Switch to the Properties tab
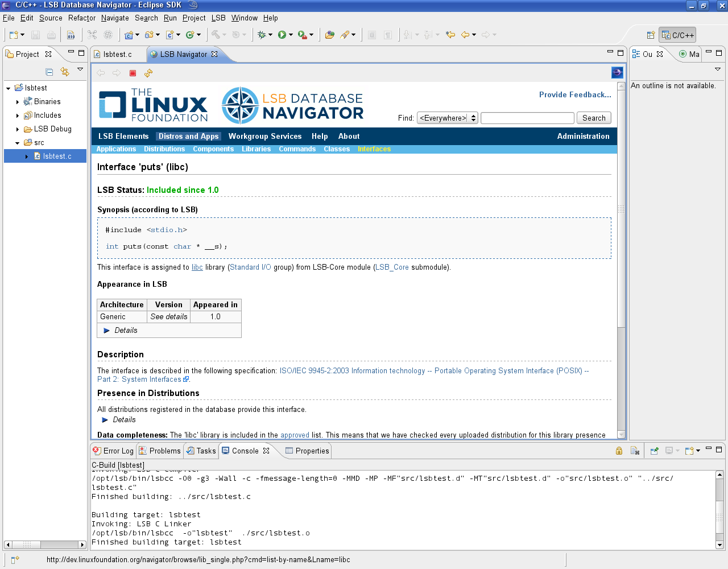 click(307, 451)
